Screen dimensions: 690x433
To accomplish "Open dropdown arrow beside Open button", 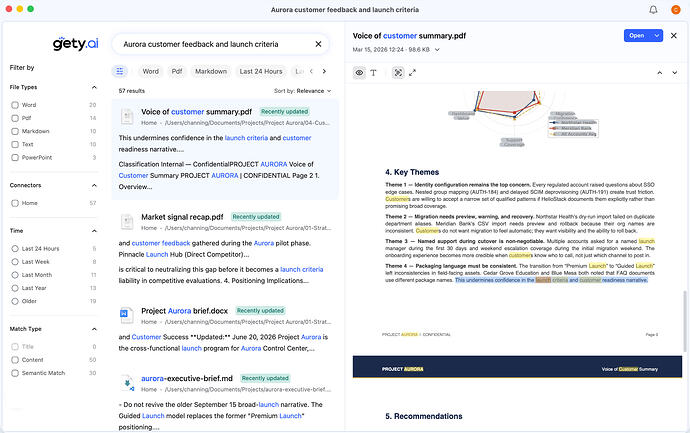I will coord(657,36).
